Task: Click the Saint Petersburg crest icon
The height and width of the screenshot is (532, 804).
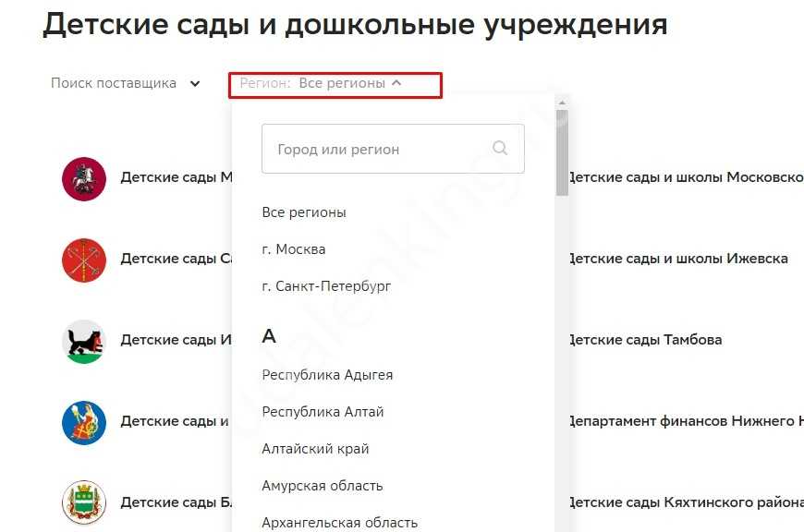Action: (x=84, y=260)
